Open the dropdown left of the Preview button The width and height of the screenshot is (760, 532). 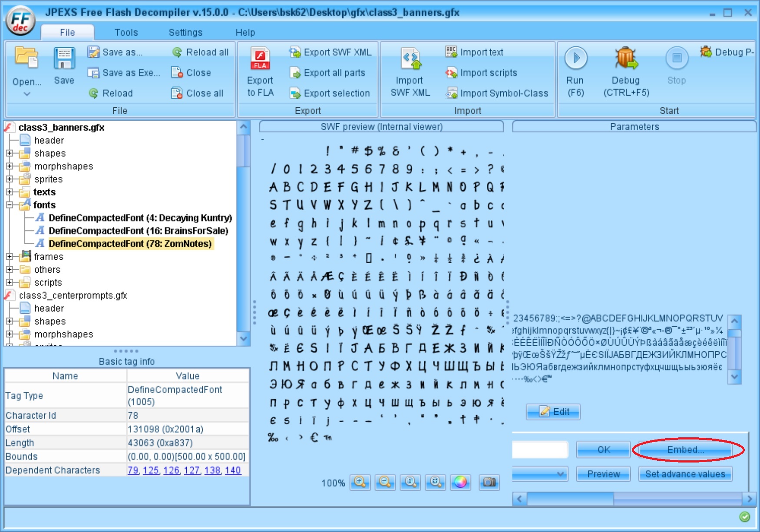click(x=540, y=474)
